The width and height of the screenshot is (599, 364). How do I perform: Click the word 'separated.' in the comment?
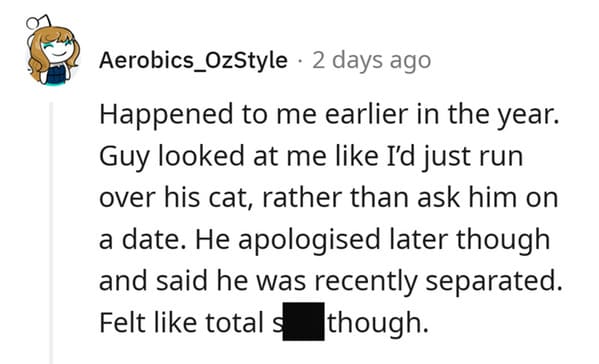(x=494, y=282)
